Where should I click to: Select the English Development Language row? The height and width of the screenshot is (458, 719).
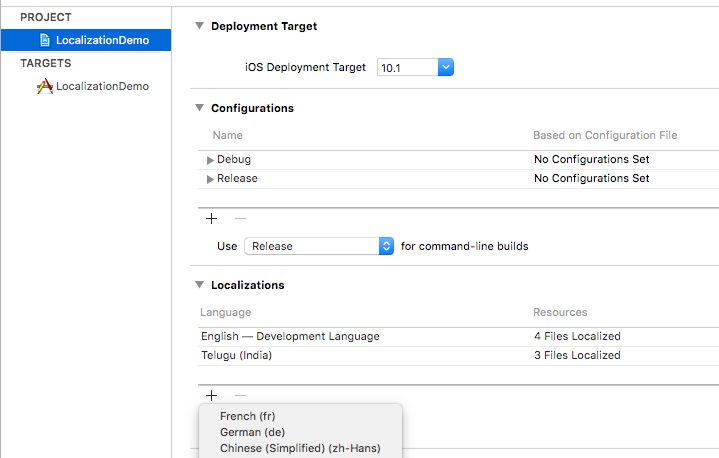pyautogui.click(x=290, y=336)
